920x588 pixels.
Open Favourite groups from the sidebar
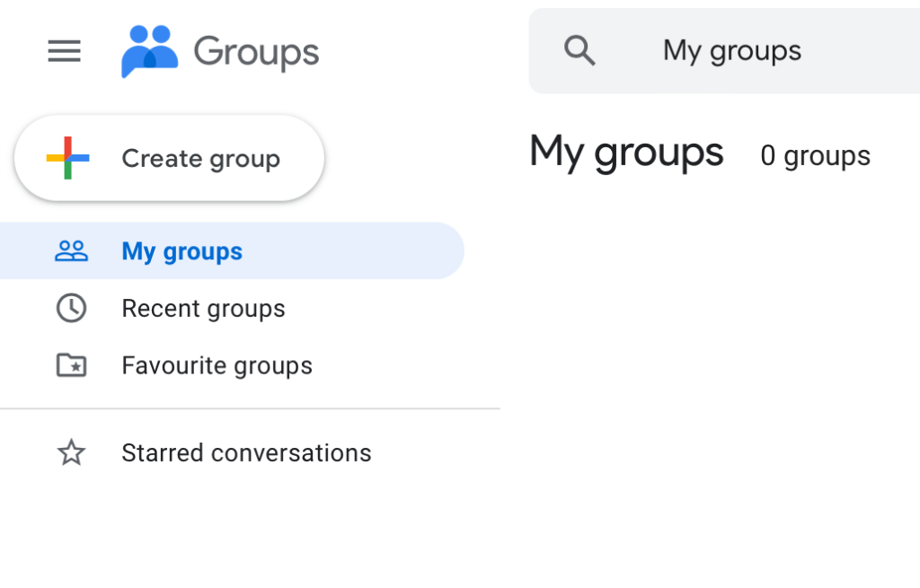click(x=217, y=365)
